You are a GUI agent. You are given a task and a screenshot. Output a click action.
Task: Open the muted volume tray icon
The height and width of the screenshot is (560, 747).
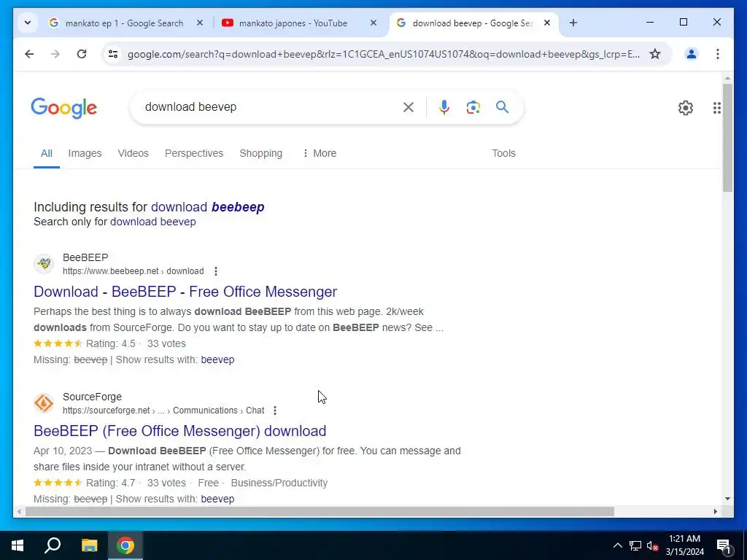pos(653,545)
